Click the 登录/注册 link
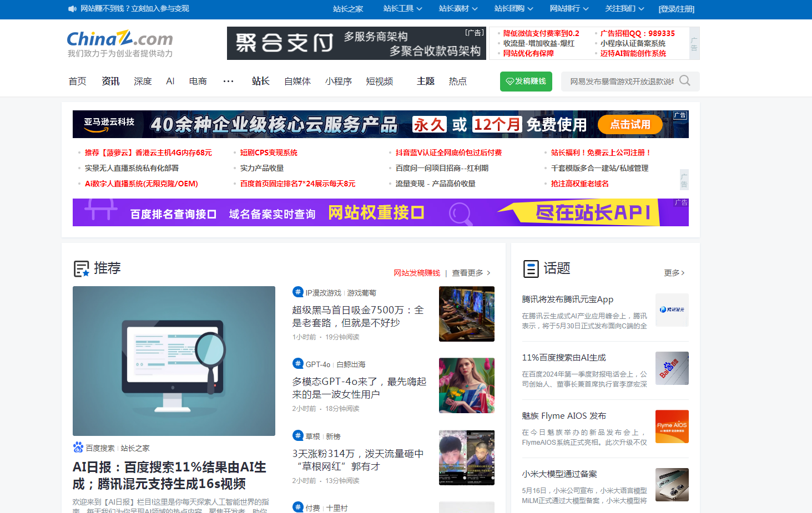The width and height of the screenshot is (812, 513). pyautogui.click(x=676, y=9)
